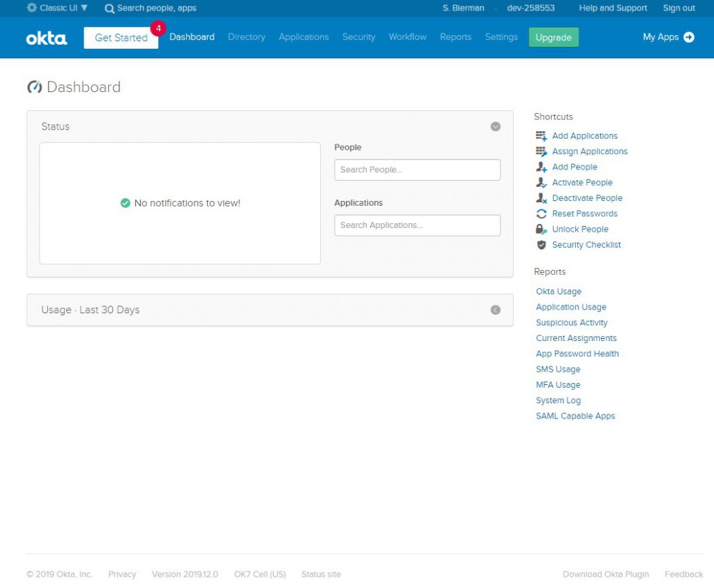Open the System Log report link

point(558,400)
